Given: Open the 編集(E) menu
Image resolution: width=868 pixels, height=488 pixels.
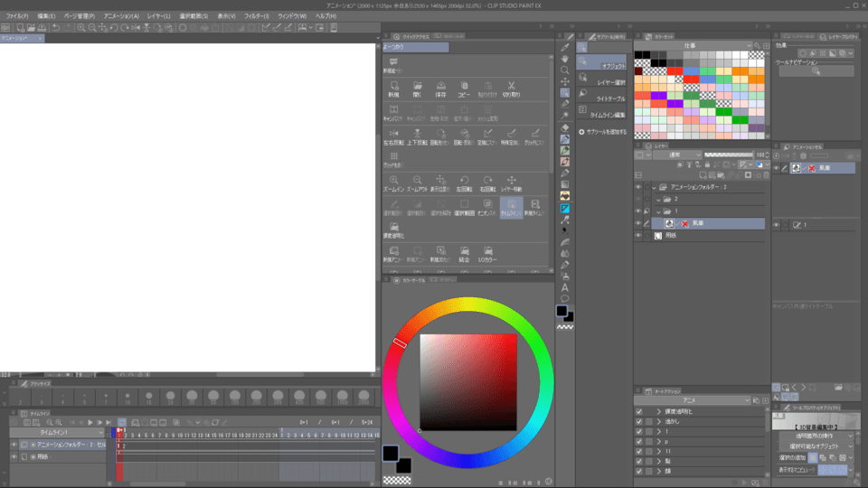Looking at the screenshot, I should tap(46, 16).
